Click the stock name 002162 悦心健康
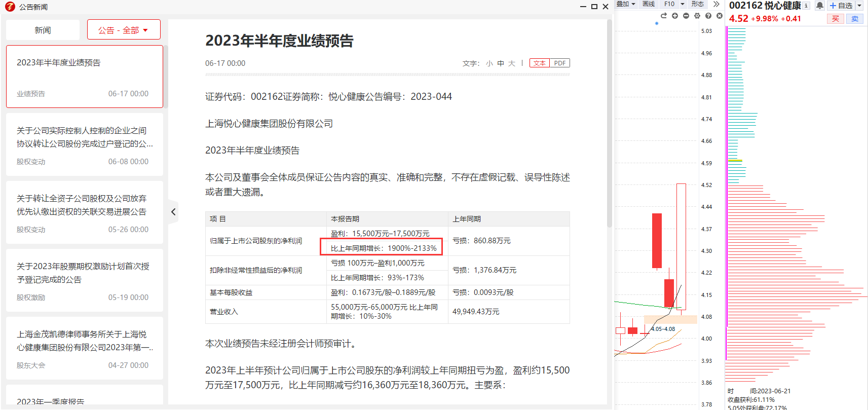The image size is (868, 410). click(765, 6)
